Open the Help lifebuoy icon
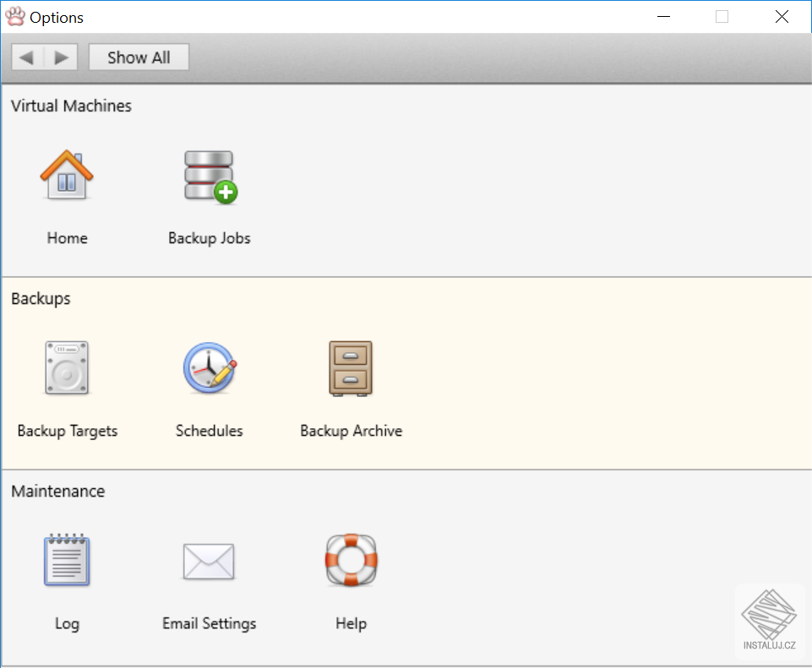The height and width of the screenshot is (668, 812). pyautogui.click(x=352, y=560)
